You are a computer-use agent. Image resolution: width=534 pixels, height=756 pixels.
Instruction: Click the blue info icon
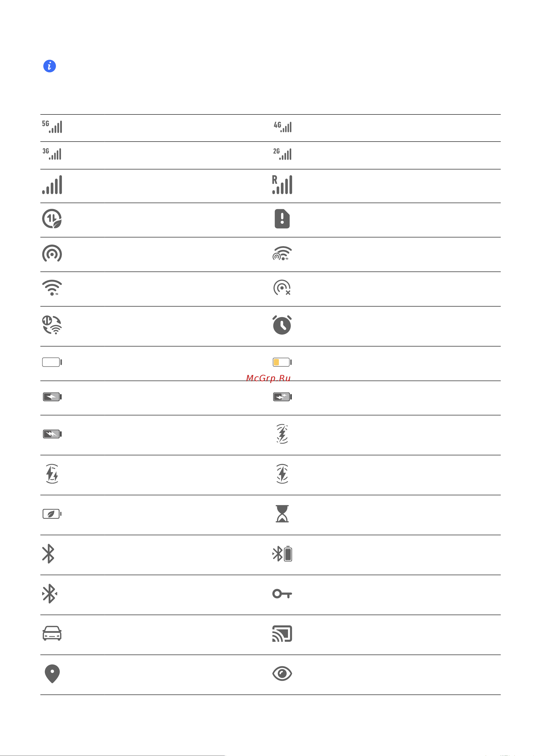(50, 66)
